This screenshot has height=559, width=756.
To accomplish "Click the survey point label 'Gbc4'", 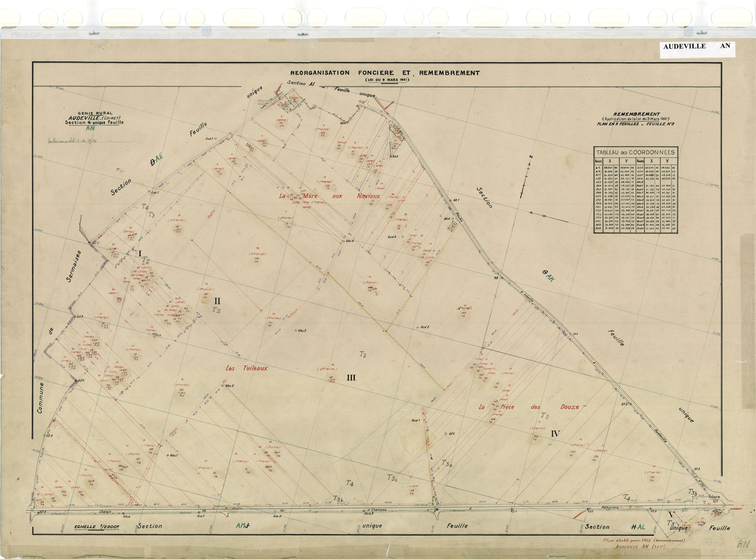I will pyautogui.click(x=350, y=241).
